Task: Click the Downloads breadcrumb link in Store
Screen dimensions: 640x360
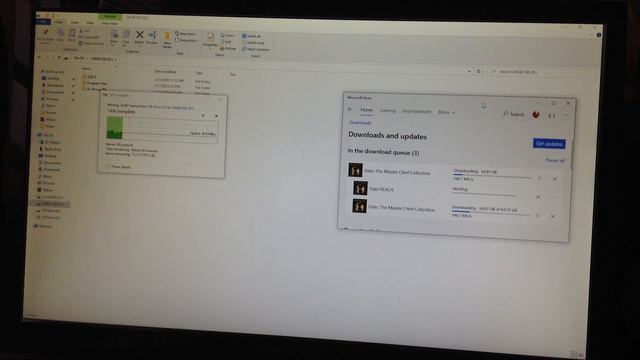Action: [360, 122]
